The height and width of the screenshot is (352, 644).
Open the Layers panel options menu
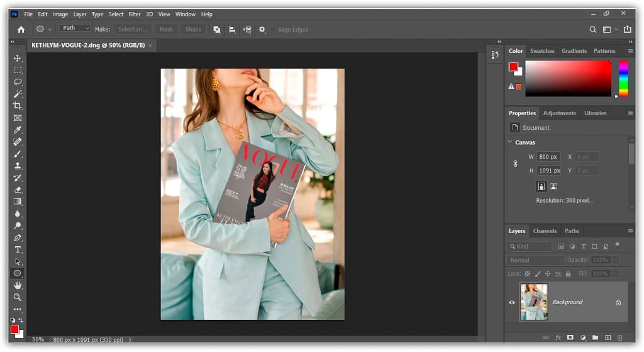click(x=630, y=230)
